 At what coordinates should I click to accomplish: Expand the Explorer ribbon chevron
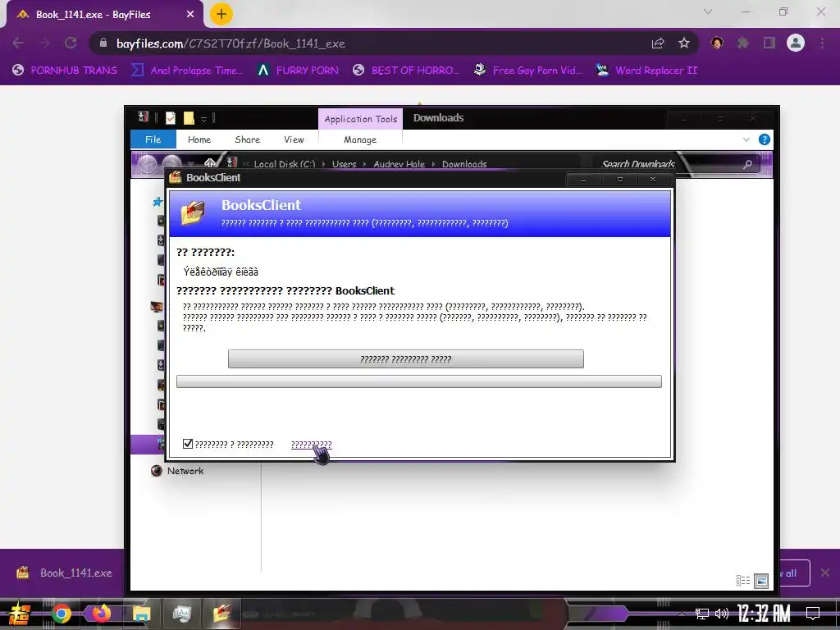(x=746, y=139)
